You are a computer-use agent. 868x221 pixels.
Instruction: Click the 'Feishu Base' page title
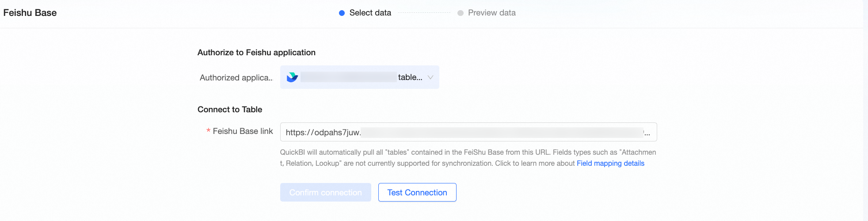30,13
